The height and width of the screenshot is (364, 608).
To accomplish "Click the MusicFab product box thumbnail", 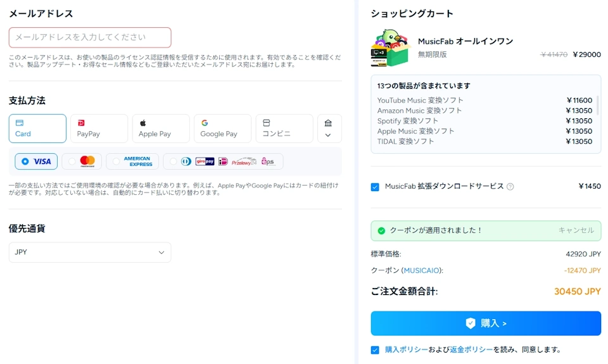I will [x=391, y=47].
